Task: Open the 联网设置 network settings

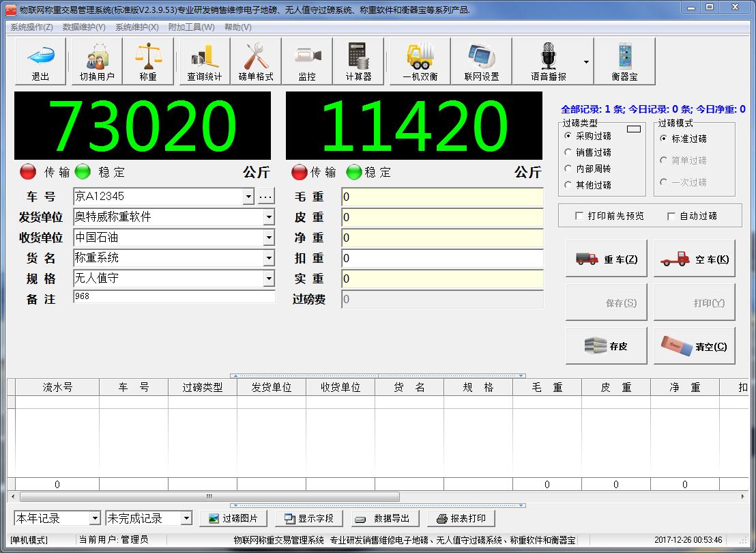Action: 482,61
